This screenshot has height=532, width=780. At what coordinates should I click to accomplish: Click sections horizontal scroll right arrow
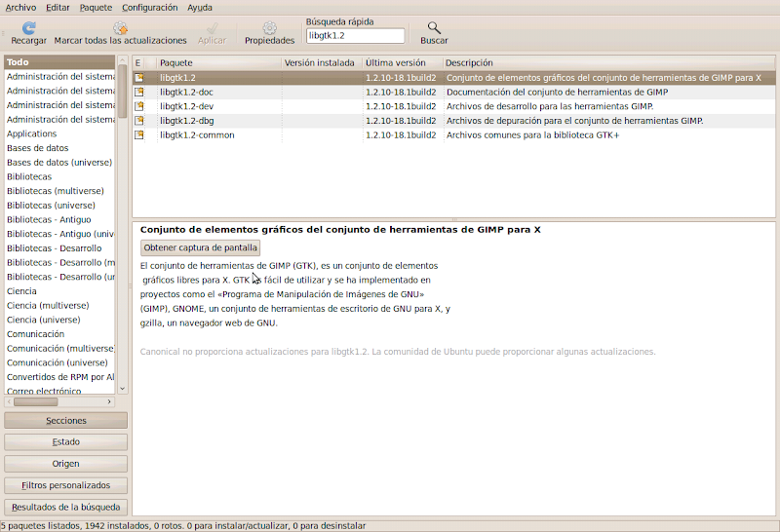[x=109, y=401]
